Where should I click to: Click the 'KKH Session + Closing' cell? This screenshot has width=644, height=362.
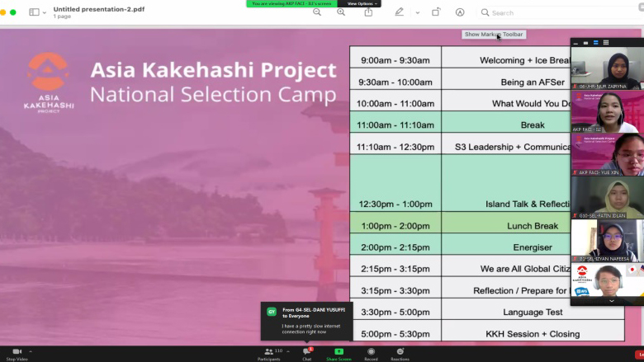pos(533,331)
